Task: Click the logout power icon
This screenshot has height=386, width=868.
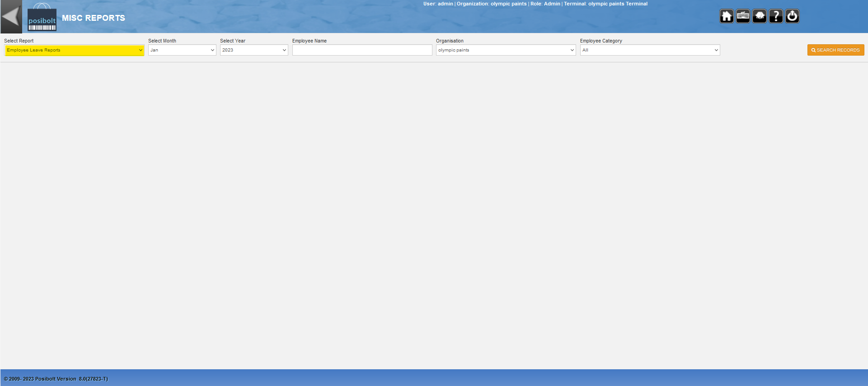Action: [792, 16]
